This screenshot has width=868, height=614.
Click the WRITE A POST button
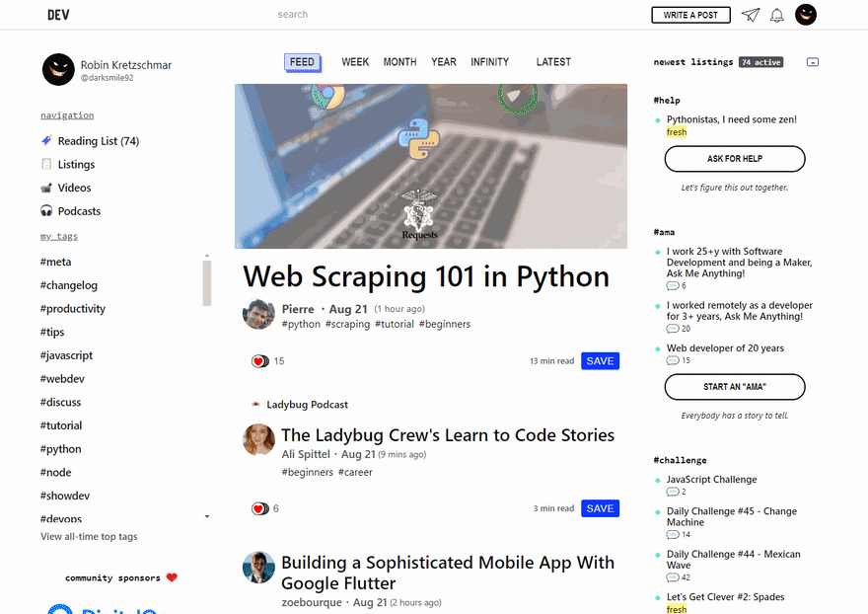pyautogui.click(x=690, y=15)
